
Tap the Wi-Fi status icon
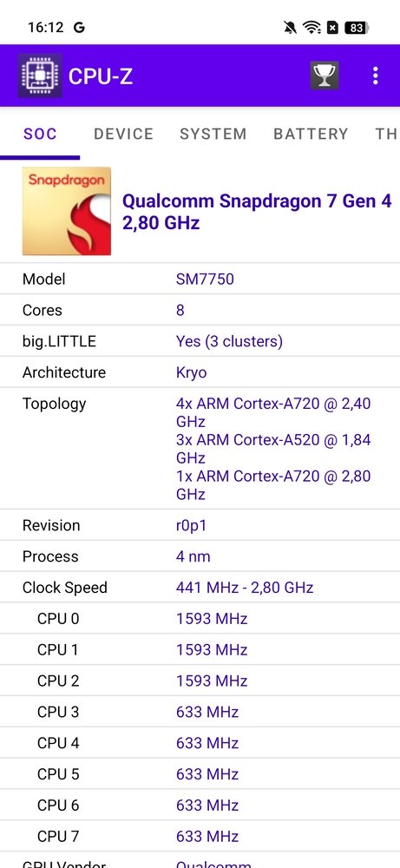(x=312, y=27)
